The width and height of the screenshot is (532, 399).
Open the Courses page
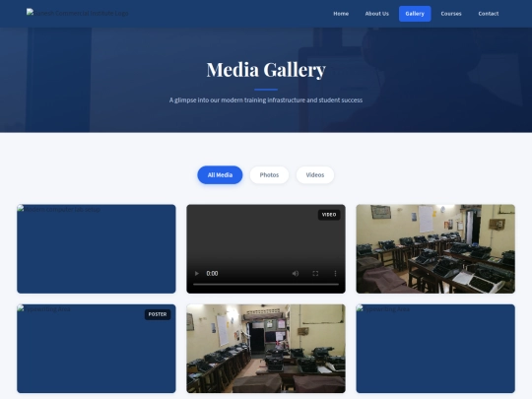451,14
